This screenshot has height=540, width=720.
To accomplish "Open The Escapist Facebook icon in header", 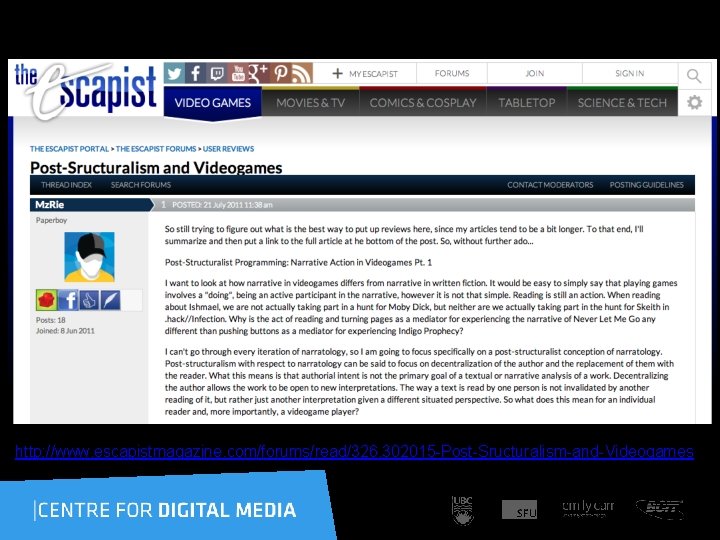I will pos(196,73).
